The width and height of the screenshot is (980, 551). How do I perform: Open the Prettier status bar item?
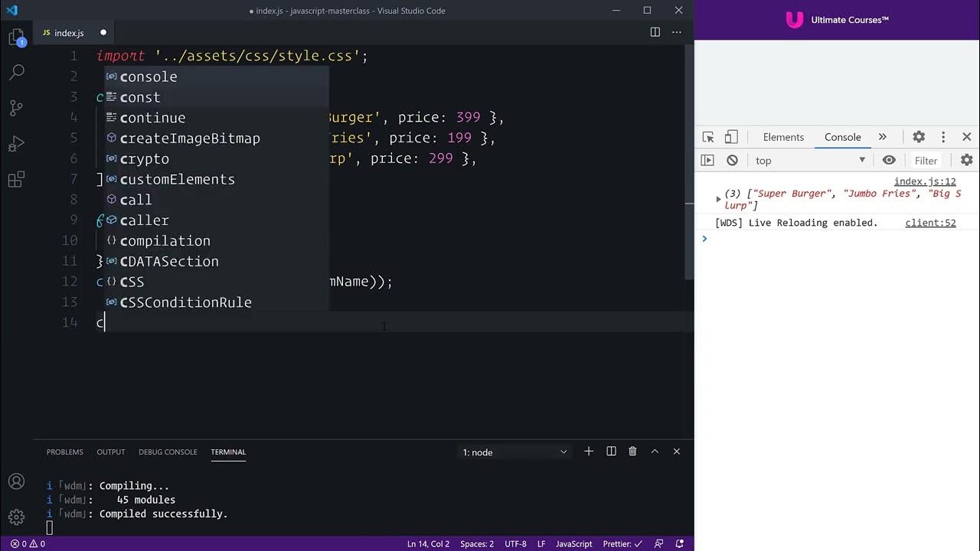click(x=622, y=544)
